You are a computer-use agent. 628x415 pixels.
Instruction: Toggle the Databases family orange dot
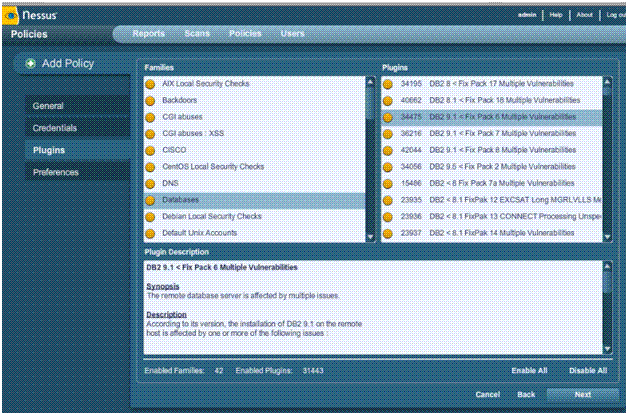pyautogui.click(x=150, y=200)
